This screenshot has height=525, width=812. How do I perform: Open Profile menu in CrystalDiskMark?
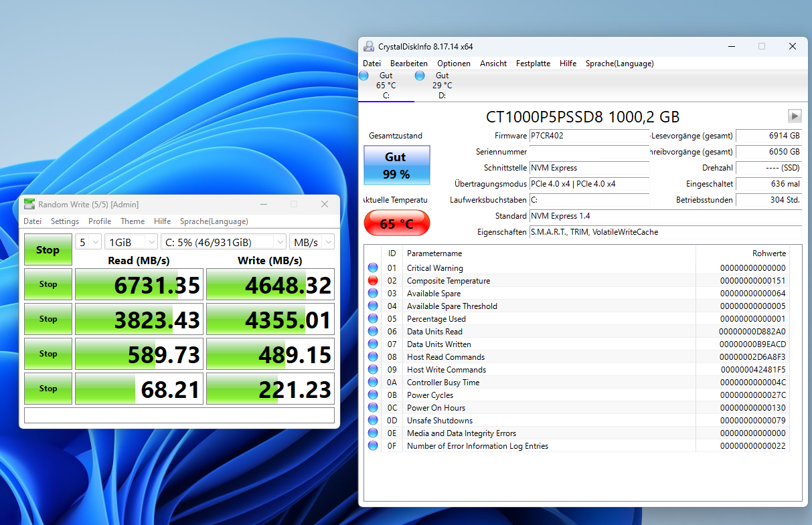tap(100, 221)
